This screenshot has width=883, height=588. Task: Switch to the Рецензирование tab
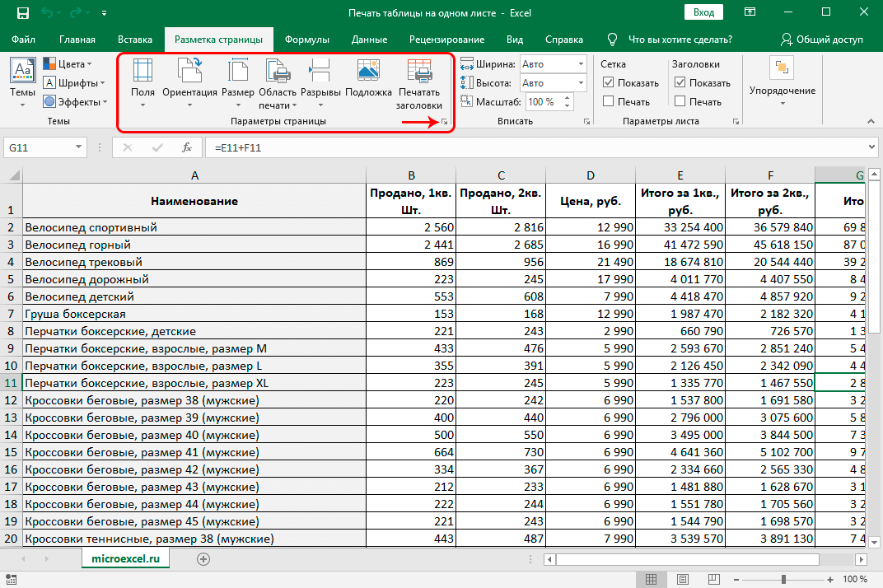446,40
